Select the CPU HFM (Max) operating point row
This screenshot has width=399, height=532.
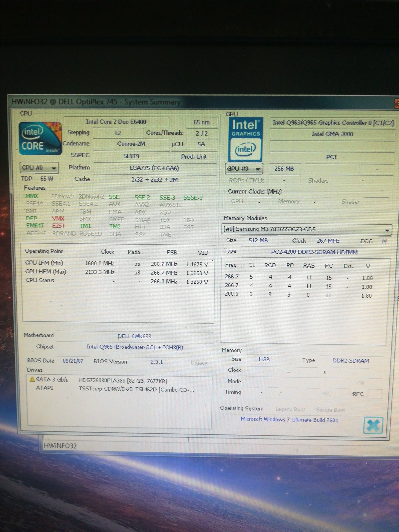pos(117,272)
